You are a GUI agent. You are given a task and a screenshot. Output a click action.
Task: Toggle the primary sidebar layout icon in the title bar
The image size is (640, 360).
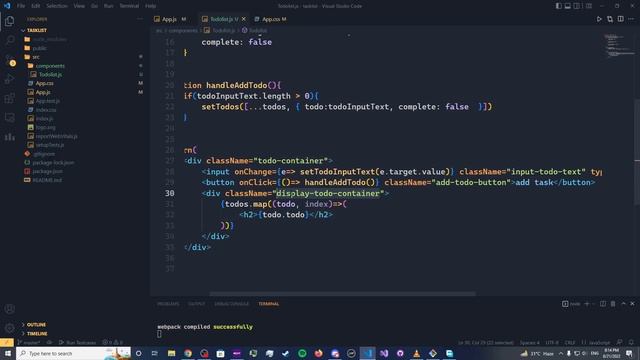(558, 6)
